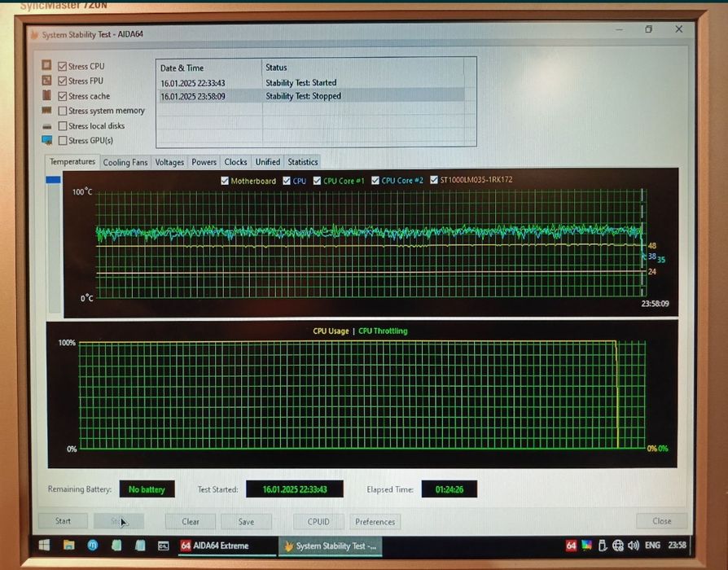The image size is (728, 570).
Task: Select System Stability Test taskbar button
Action: tap(330, 546)
